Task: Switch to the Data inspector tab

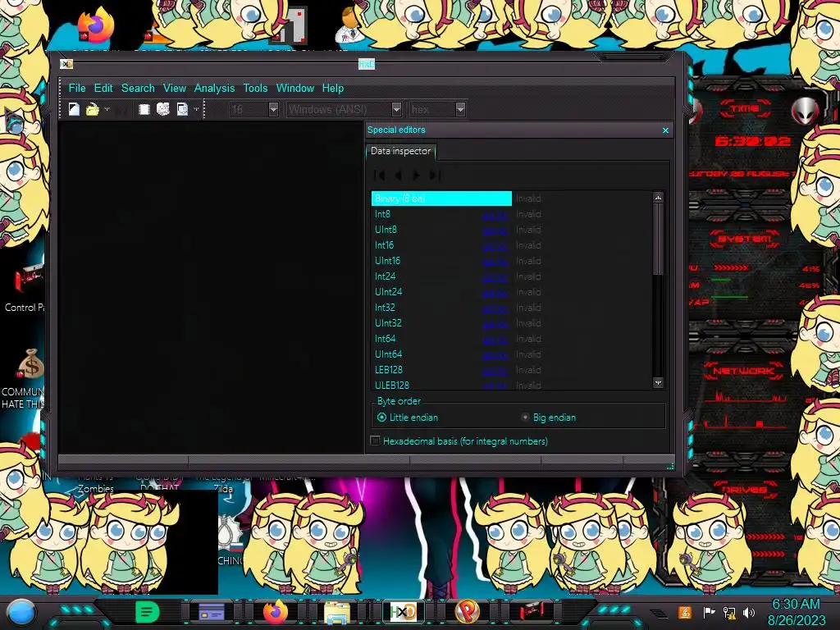Action: 400,151
